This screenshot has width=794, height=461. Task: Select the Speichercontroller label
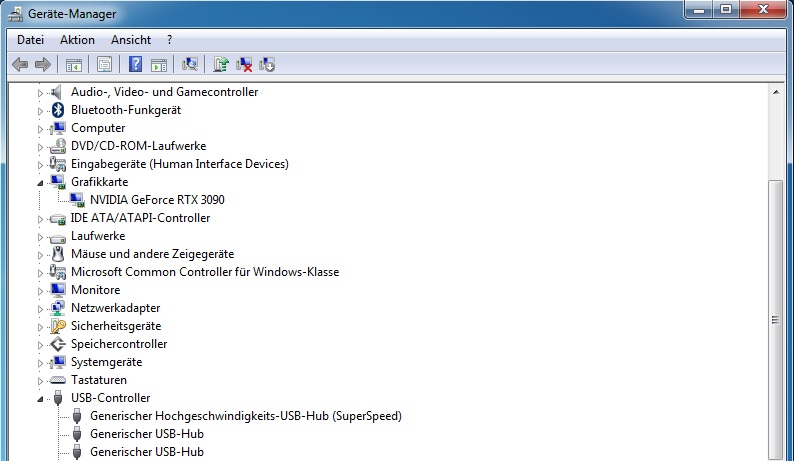pos(119,344)
